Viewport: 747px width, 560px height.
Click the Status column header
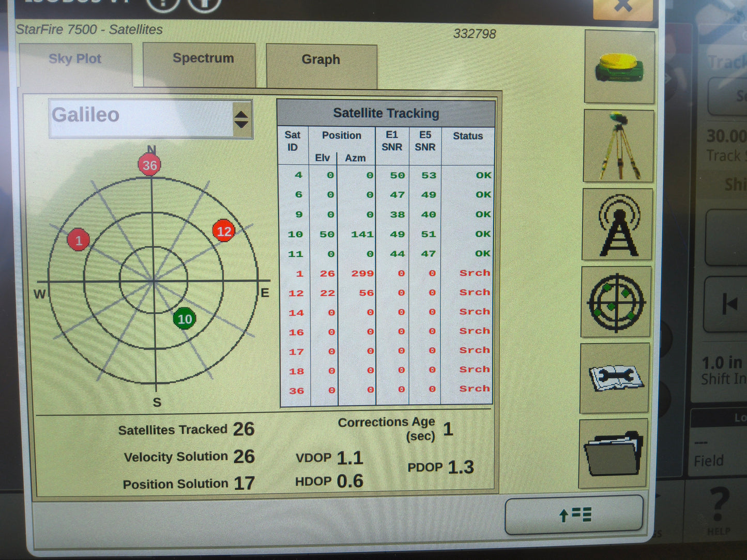coord(468,136)
